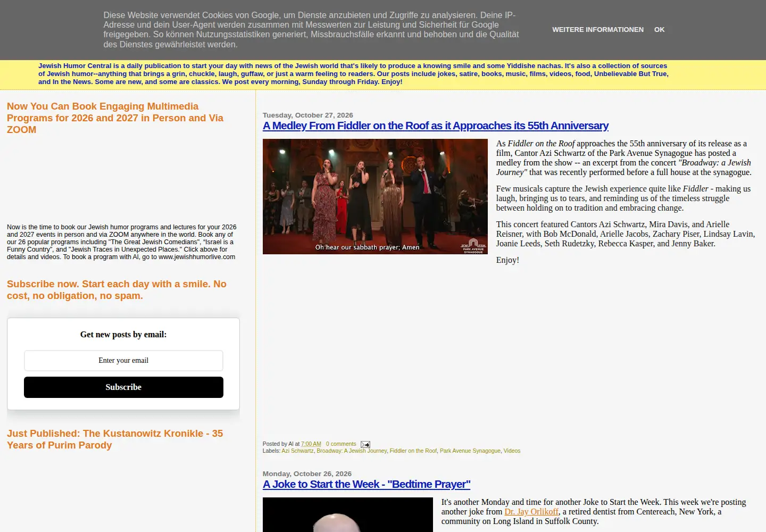Open Kustanowitz Kronikle Purim Parody heading
766x532 pixels.
115,439
